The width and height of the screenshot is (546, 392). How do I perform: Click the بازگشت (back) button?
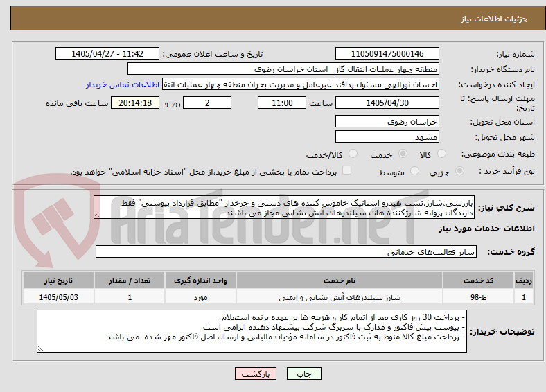point(256,373)
